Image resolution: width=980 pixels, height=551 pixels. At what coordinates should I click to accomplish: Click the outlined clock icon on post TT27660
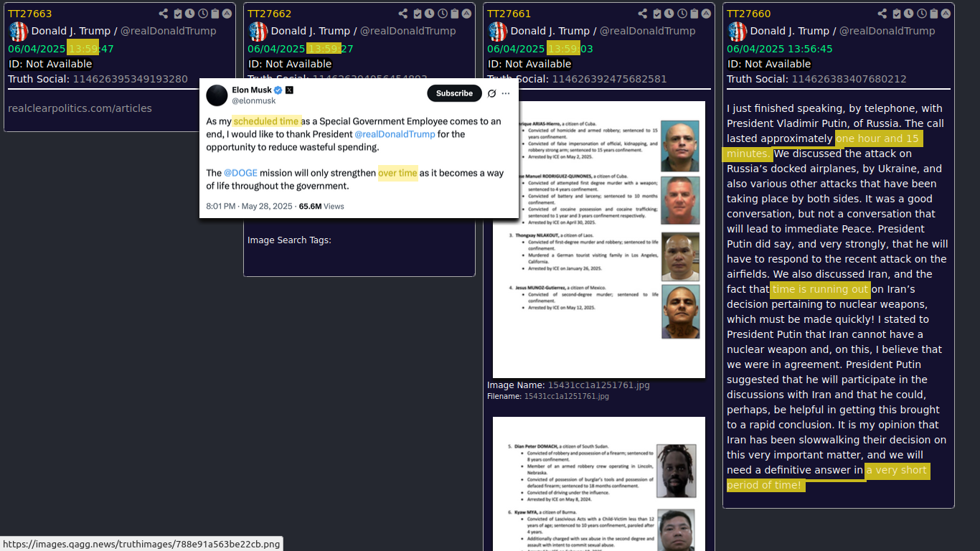point(922,14)
